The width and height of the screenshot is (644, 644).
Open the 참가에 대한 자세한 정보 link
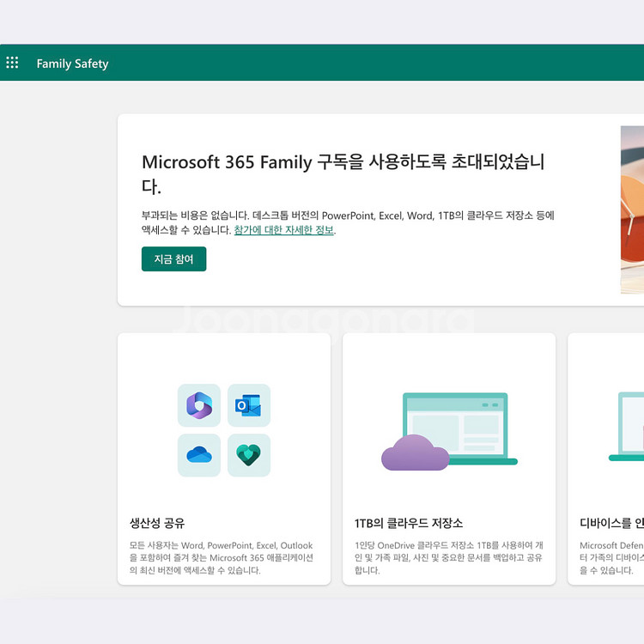tap(284, 230)
